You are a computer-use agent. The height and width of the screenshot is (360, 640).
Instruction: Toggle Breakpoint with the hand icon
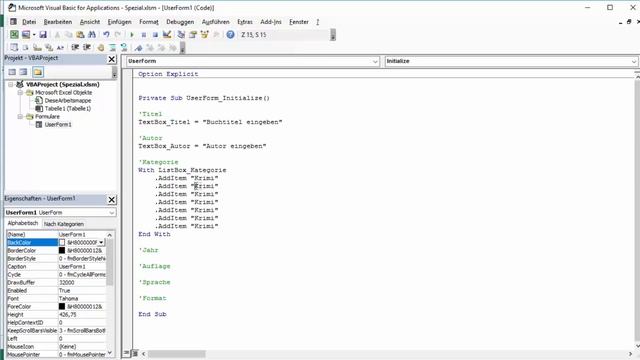point(101,48)
